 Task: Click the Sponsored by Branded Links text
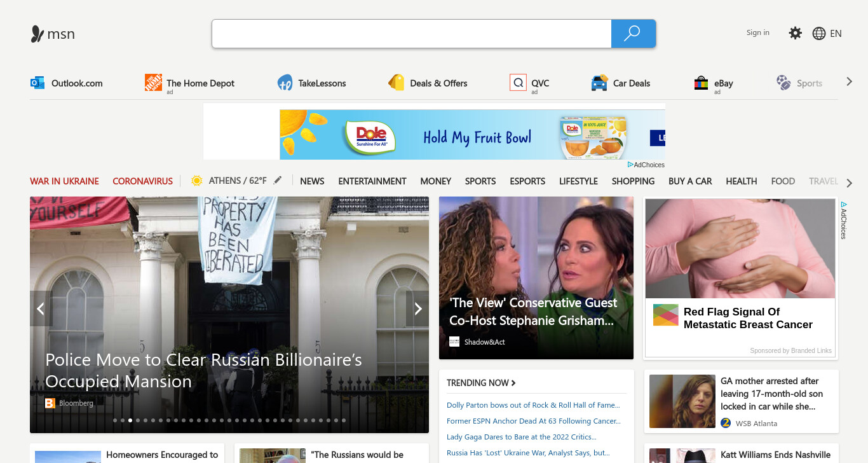coord(790,350)
